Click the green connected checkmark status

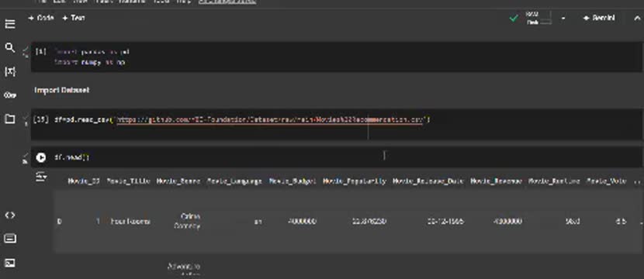[514, 18]
